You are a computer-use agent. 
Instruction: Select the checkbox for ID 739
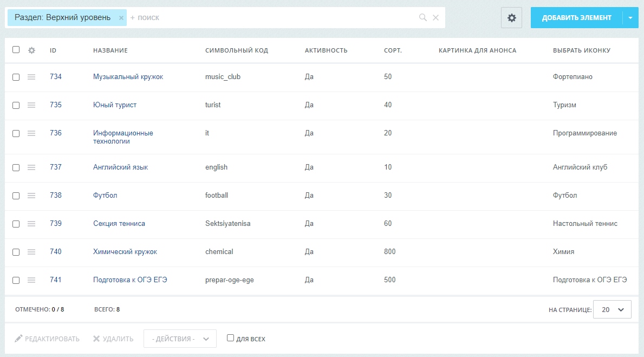pyautogui.click(x=16, y=224)
